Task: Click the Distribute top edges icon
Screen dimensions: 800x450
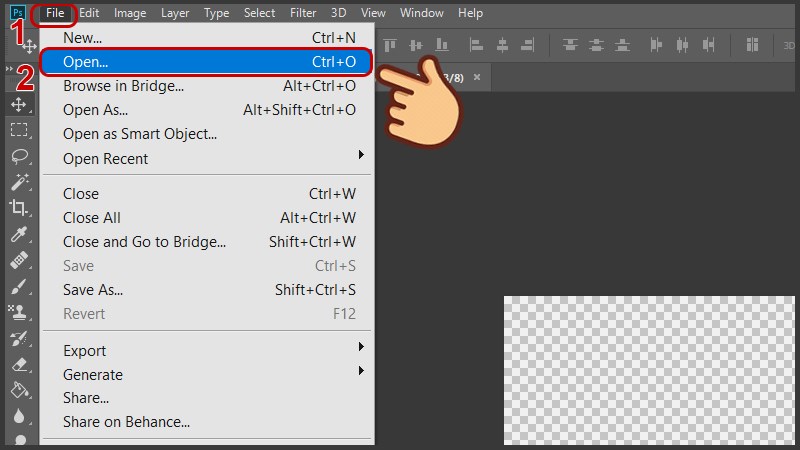Action: pyautogui.click(x=570, y=45)
